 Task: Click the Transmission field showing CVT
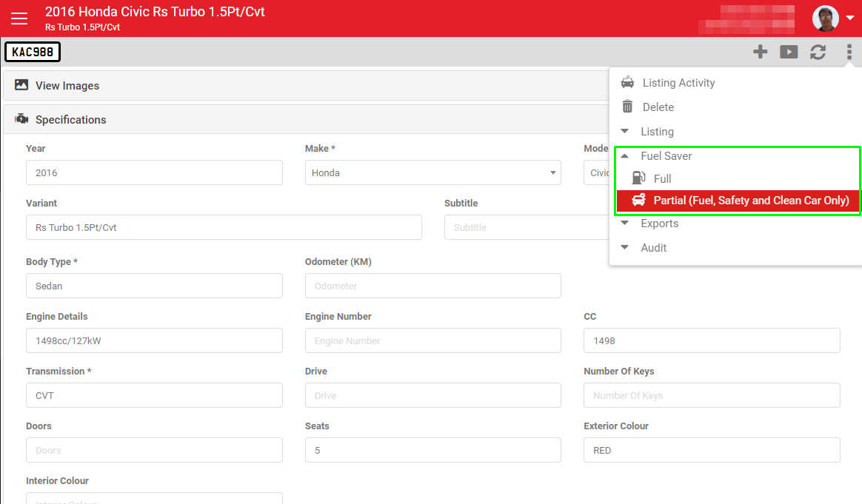tap(155, 395)
